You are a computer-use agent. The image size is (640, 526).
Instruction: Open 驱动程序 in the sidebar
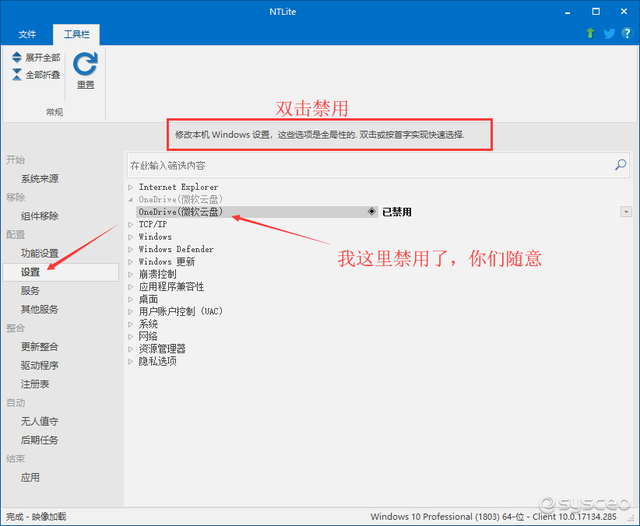40,365
